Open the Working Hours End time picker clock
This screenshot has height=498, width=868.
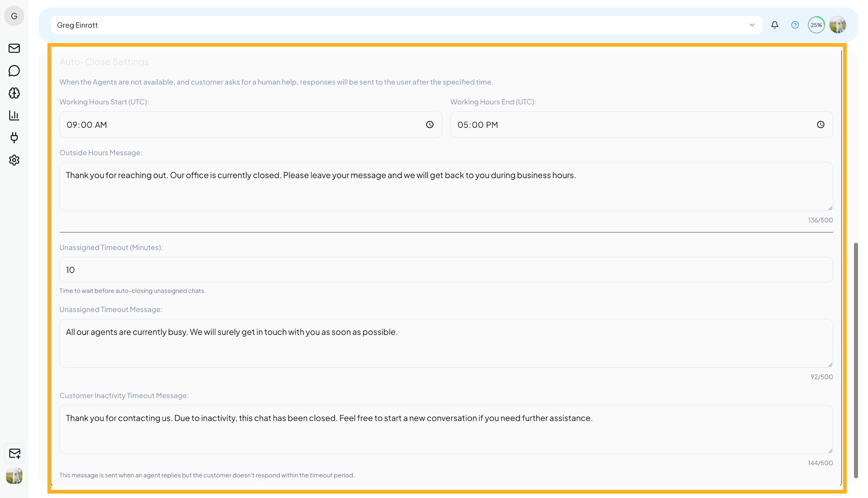click(821, 125)
